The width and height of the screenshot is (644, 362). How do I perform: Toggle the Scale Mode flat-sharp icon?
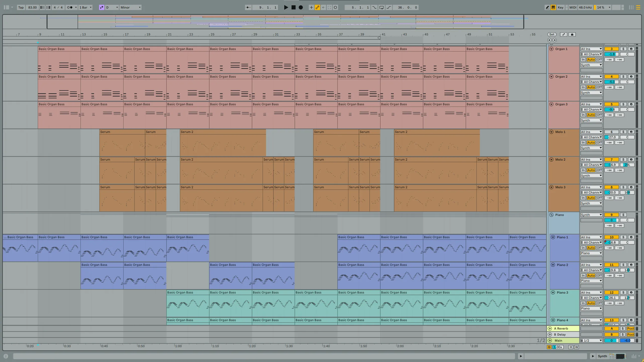[102, 7]
